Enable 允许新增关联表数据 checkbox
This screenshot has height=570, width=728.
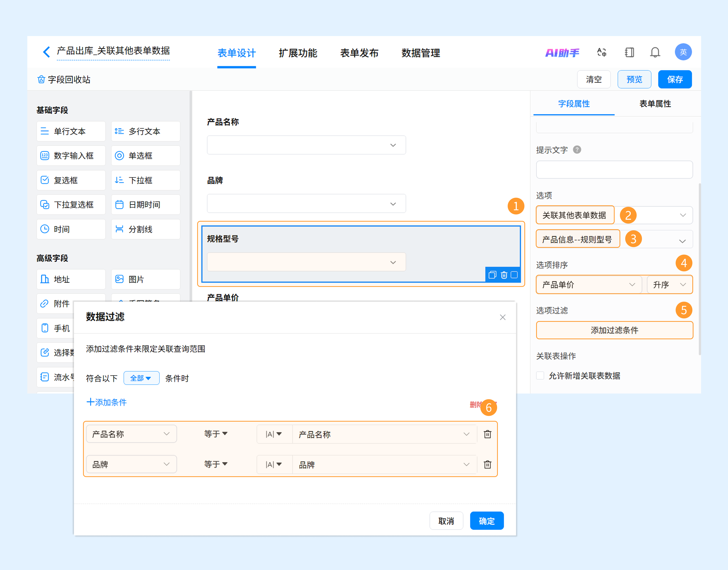click(540, 376)
